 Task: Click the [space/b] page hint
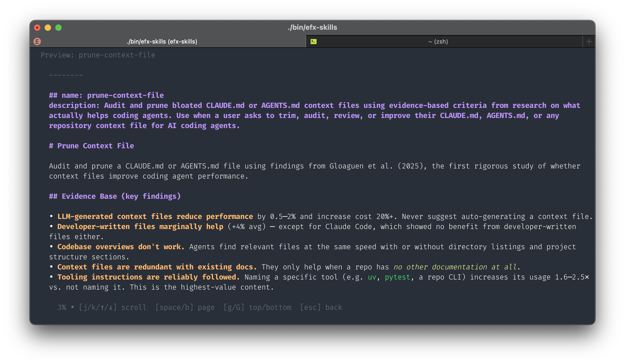click(185, 307)
